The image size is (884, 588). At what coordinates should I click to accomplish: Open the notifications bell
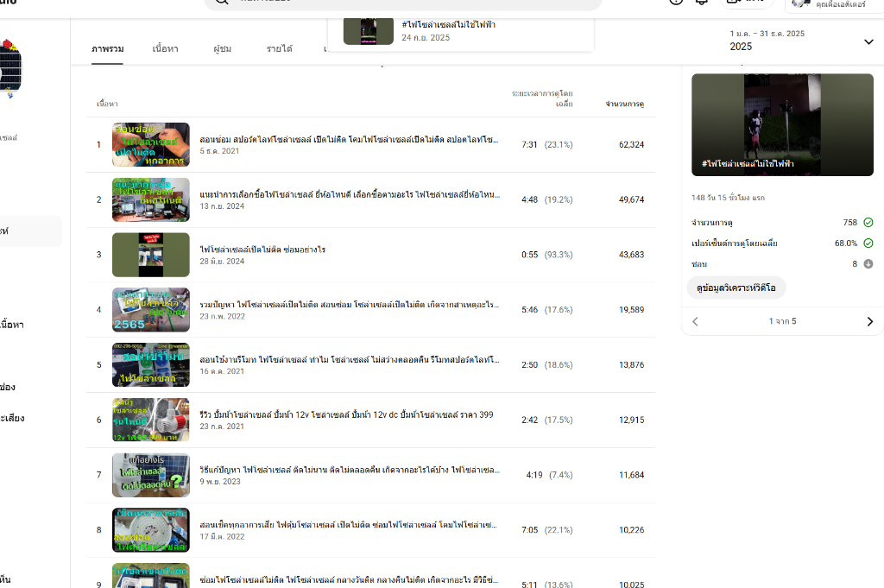click(702, 2)
